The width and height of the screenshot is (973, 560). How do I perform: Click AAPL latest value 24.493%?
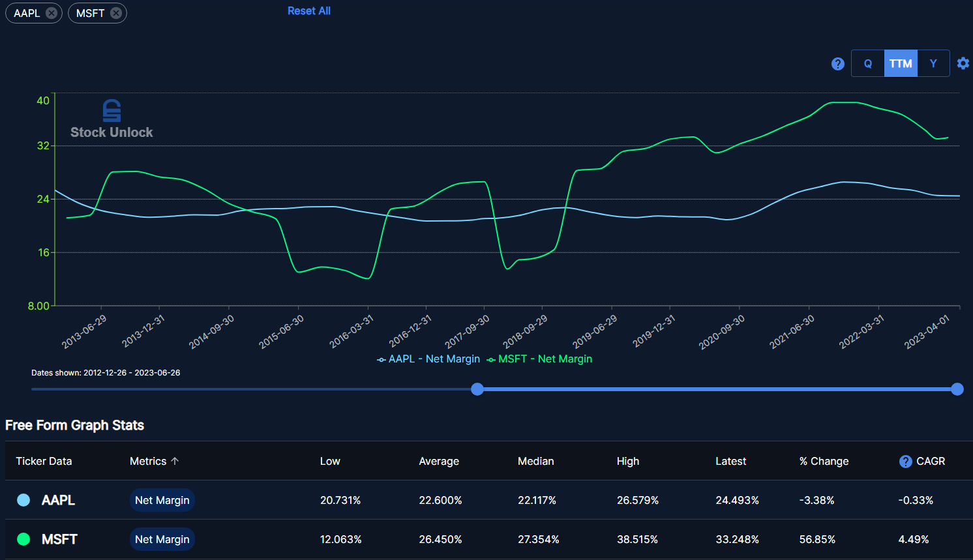(737, 500)
